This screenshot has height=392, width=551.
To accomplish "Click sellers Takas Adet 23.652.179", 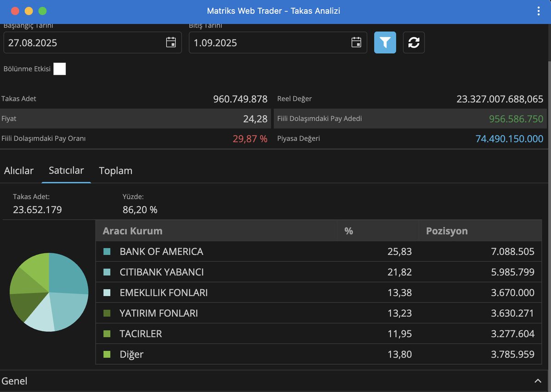I will (x=37, y=210).
